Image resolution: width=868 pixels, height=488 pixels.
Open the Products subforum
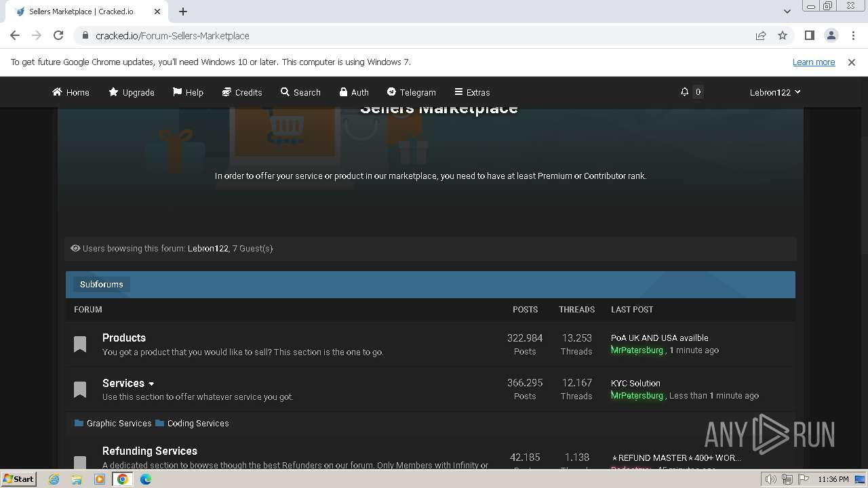click(124, 338)
